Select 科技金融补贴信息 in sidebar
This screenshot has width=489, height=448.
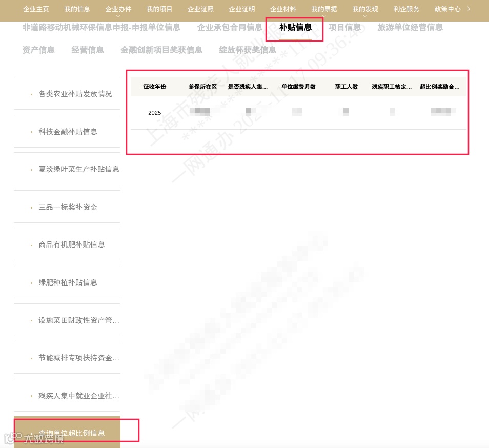67,131
